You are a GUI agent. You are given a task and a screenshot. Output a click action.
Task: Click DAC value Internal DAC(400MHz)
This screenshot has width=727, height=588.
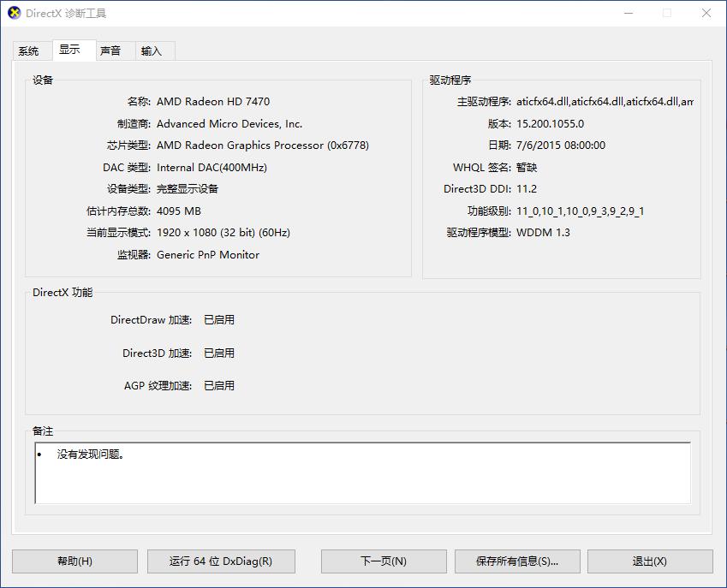(x=212, y=167)
